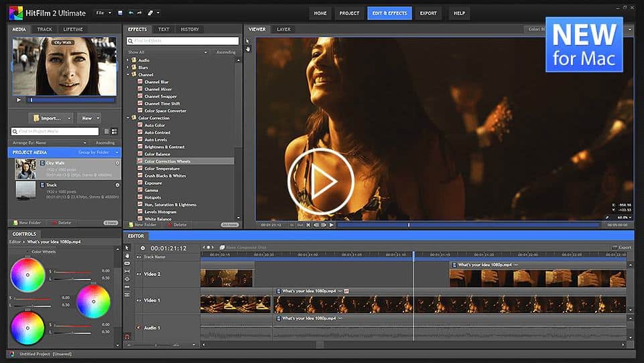
Task: Switch project media to list view
Action: 107,131
